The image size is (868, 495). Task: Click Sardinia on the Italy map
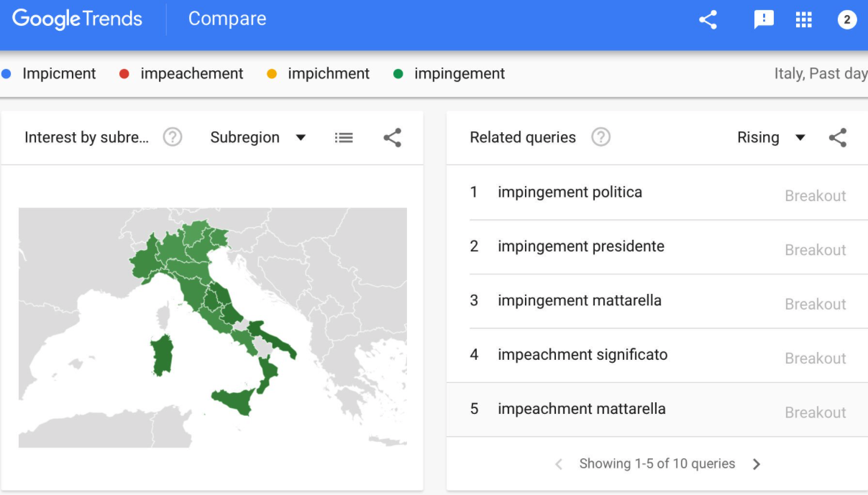[162, 354]
